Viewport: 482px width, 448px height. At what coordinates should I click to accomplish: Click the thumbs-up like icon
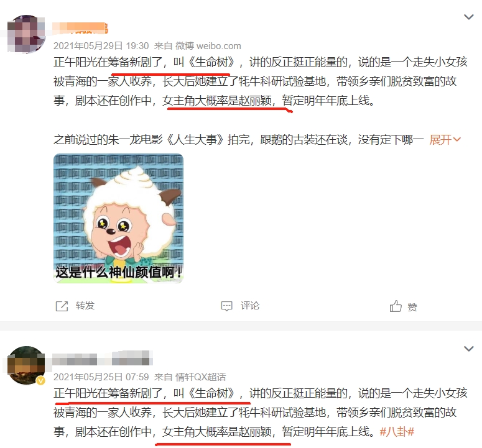(x=396, y=306)
